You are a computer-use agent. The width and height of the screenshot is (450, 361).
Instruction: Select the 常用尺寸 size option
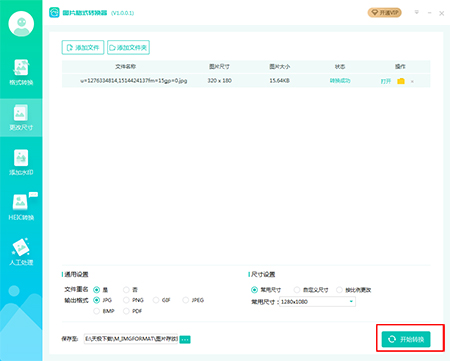(254, 290)
